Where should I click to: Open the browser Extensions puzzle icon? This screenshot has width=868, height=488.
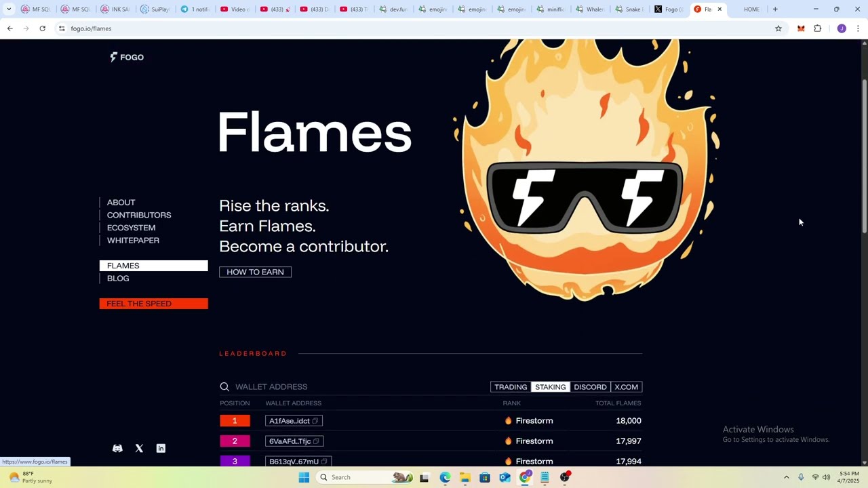click(817, 28)
